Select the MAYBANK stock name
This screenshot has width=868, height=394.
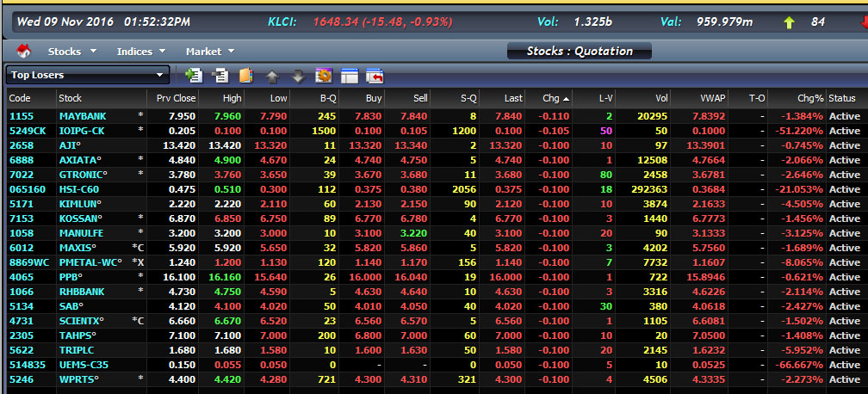(x=83, y=116)
